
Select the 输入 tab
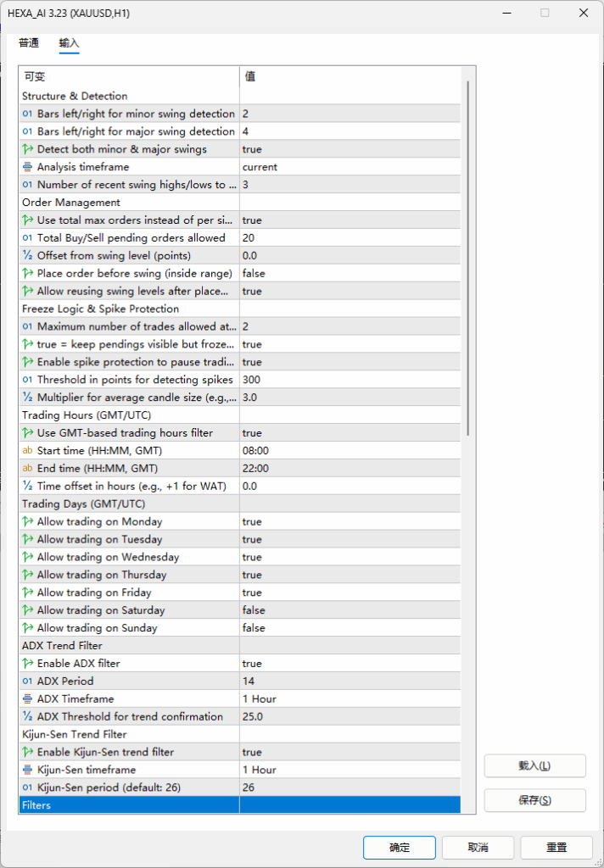click(69, 43)
